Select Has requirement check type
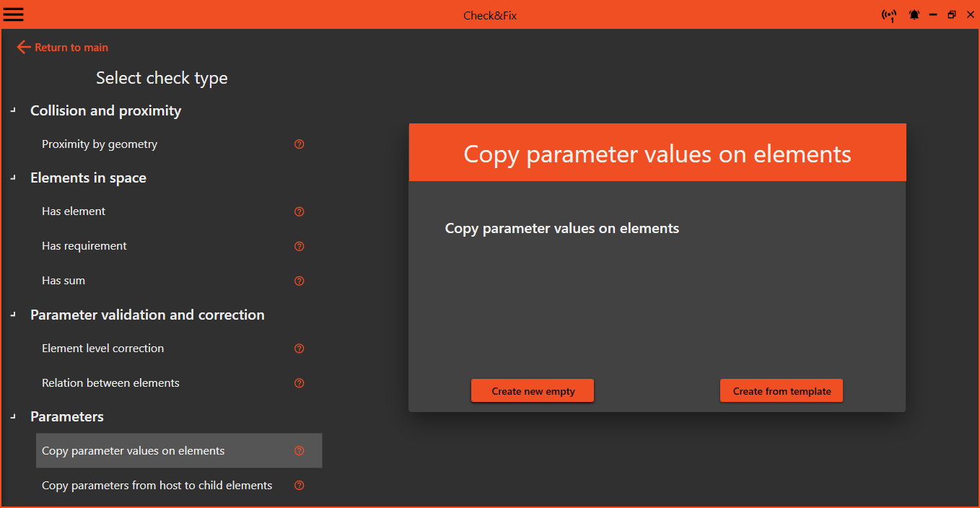980x508 pixels. (x=84, y=246)
